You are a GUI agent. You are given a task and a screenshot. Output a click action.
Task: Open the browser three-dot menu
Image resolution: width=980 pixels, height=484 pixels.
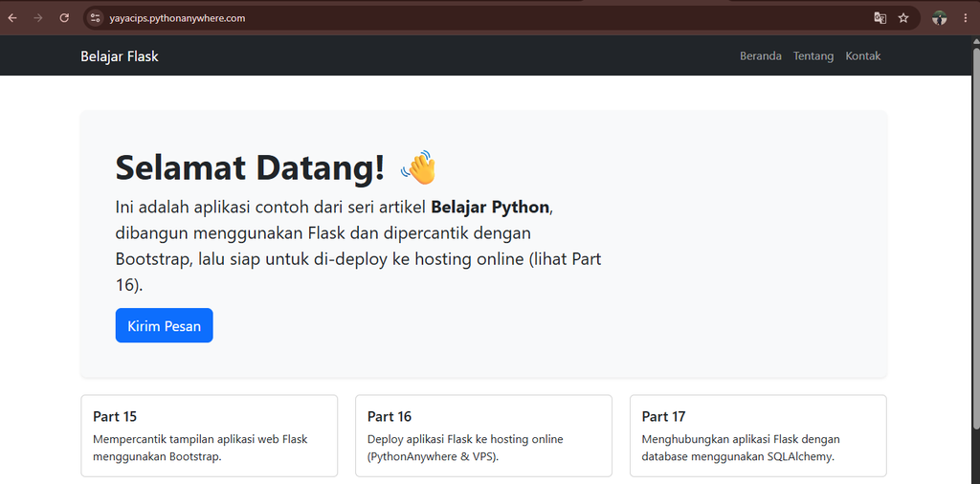[966, 18]
